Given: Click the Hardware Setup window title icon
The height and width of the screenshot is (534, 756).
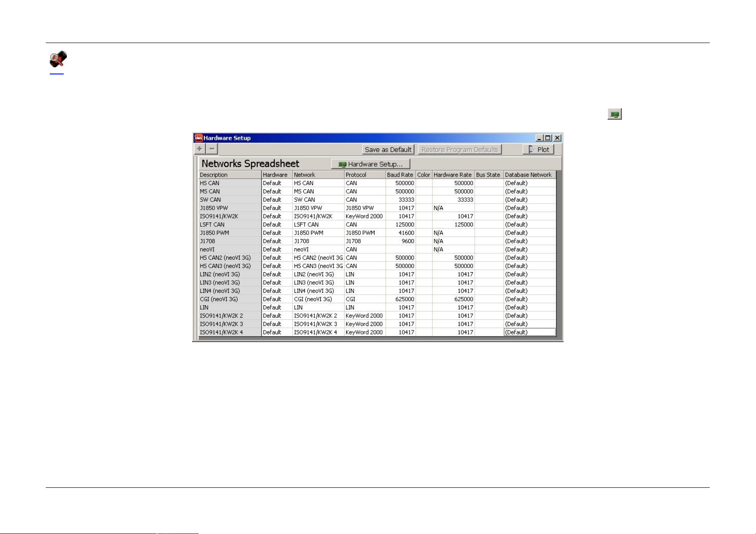Looking at the screenshot, I should (x=198, y=138).
